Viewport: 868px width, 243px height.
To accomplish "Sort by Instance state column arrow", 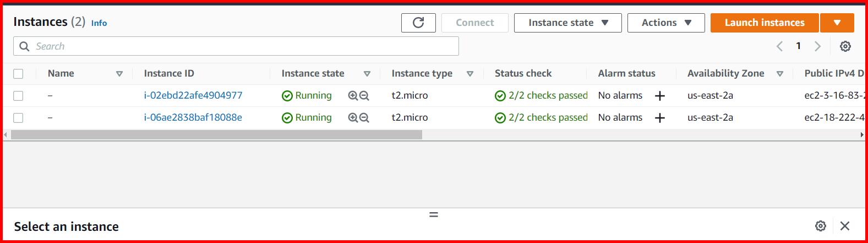I will 367,74.
